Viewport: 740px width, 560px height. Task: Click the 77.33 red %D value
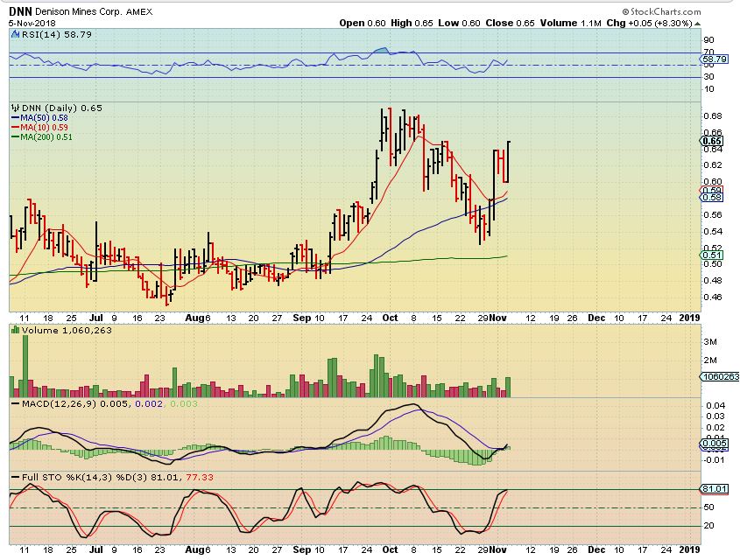200,477
